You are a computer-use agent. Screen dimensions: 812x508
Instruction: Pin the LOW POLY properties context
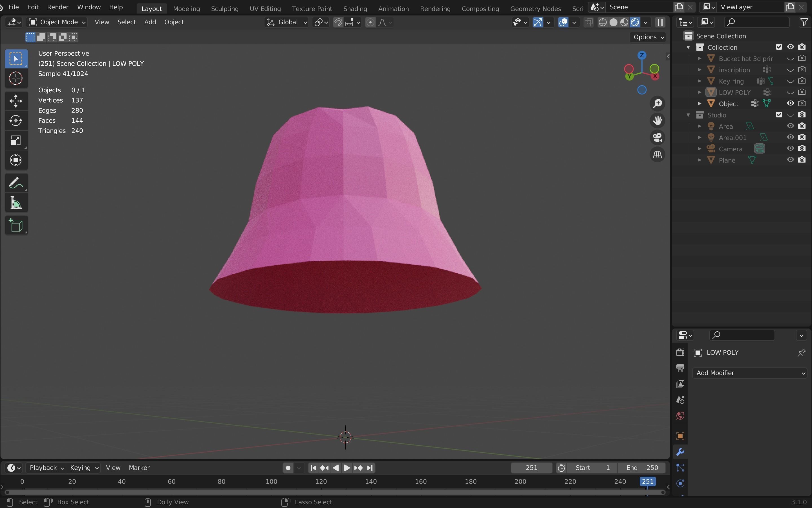(x=801, y=352)
